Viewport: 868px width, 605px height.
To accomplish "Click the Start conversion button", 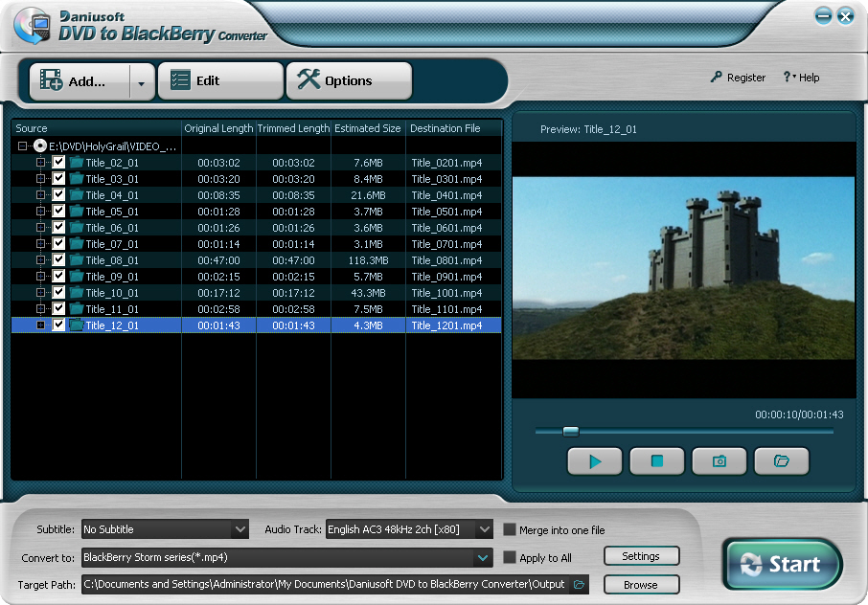I will (x=782, y=564).
